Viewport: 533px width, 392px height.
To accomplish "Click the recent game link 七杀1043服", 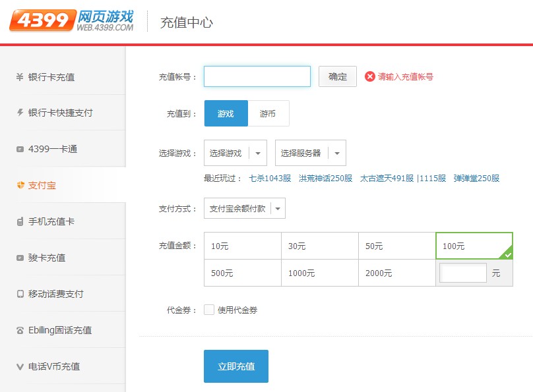I will [x=270, y=179].
